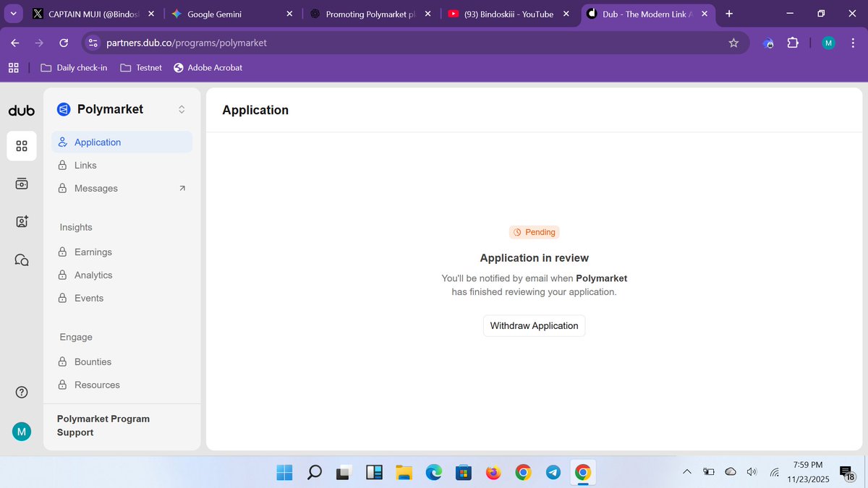Viewport: 868px width, 488px height.
Task: Open the volume control in system tray
Action: pyautogui.click(x=752, y=472)
